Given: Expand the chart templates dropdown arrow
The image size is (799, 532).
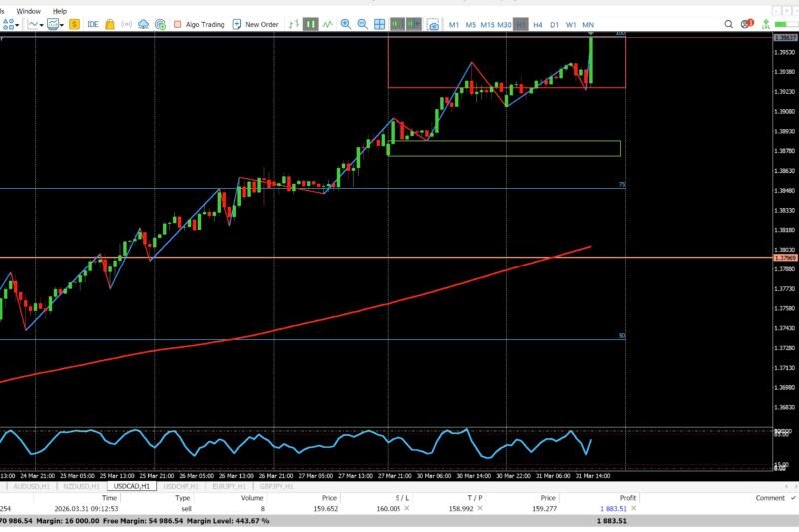Looking at the screenshot, I should pos(62,24).
